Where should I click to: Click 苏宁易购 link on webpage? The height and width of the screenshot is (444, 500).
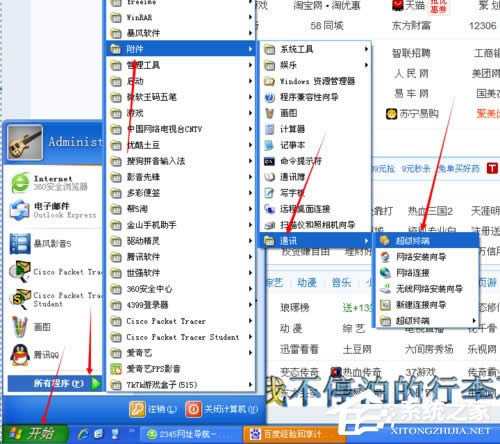point(412,114)
